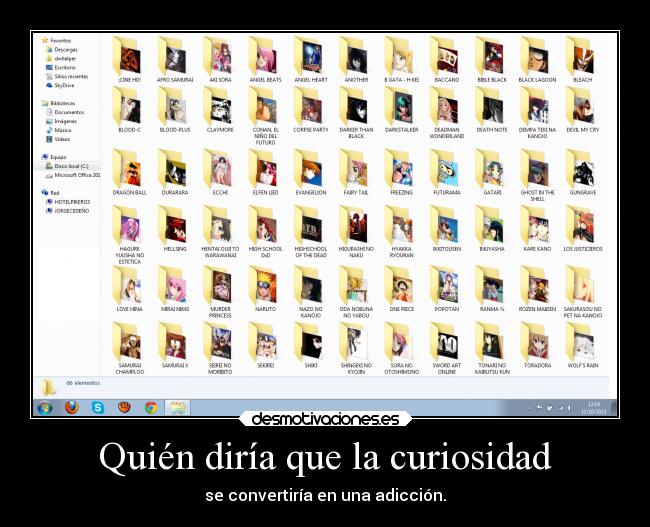Image resolution: width=650 pixels, height=527 pixels.
Task: Select the GHOST IN THE SHELL folder
Action: [x=537, y=176]
